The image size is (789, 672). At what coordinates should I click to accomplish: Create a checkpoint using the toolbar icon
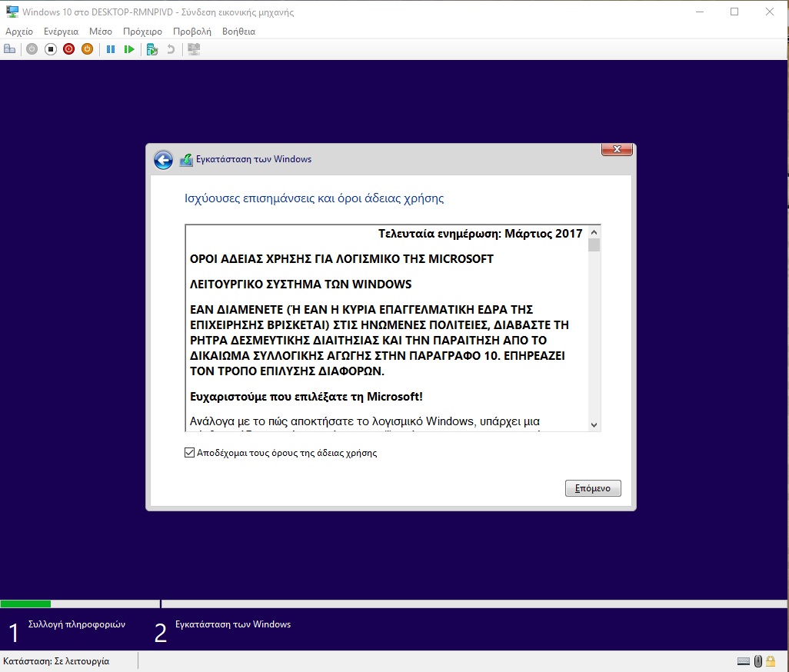point(152,49)
